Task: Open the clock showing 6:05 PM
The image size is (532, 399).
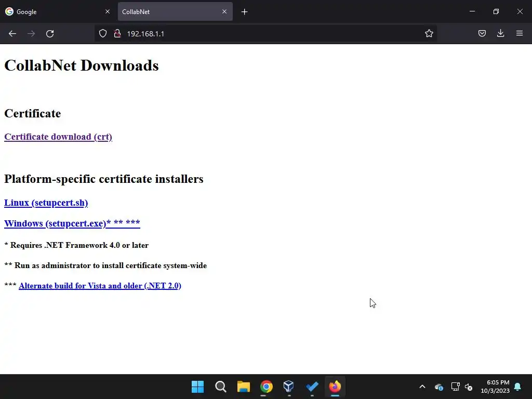Action: pos(495,387)
